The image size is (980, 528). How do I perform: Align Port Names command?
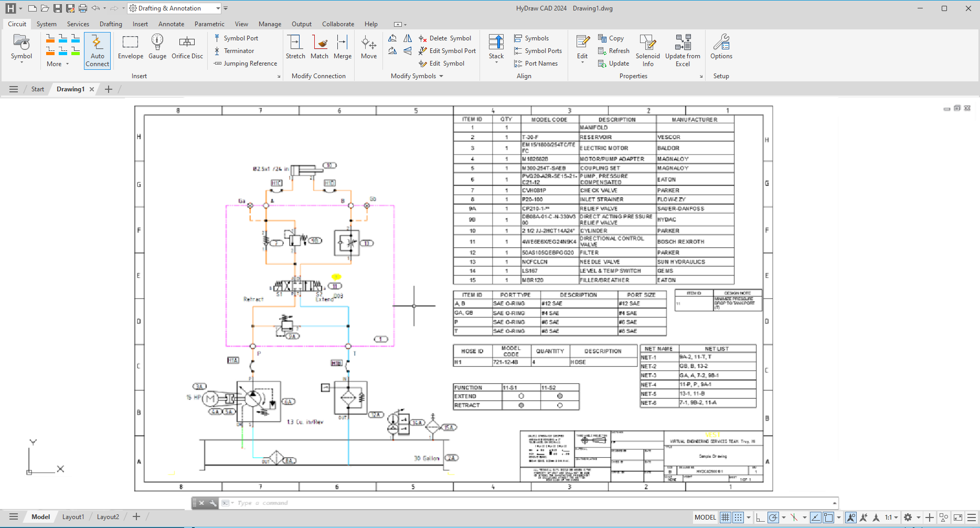click(x=536, y=64)
